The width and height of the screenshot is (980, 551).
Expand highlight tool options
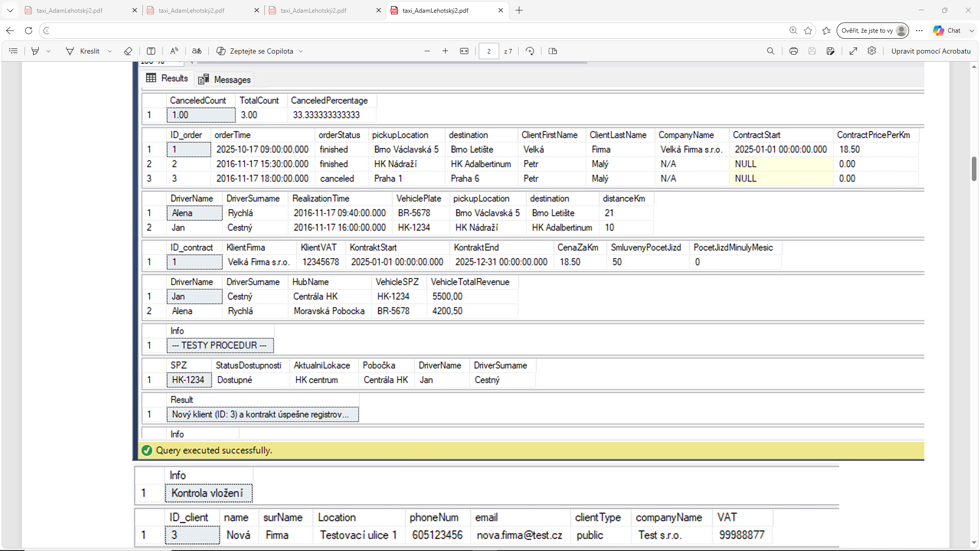[48, 51]
